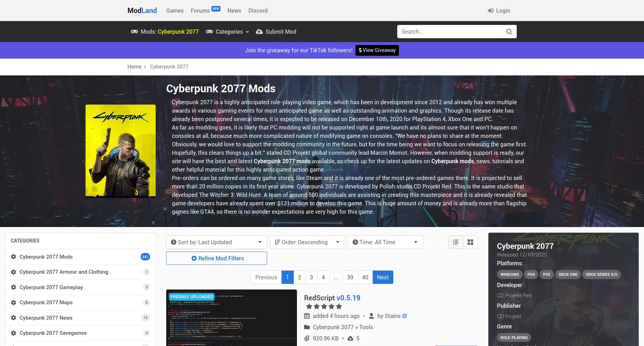Image resolution: width=644 pixels, height=346 pixels.
Task: Click the PS5 platform tag
Action: coord(547,274)
